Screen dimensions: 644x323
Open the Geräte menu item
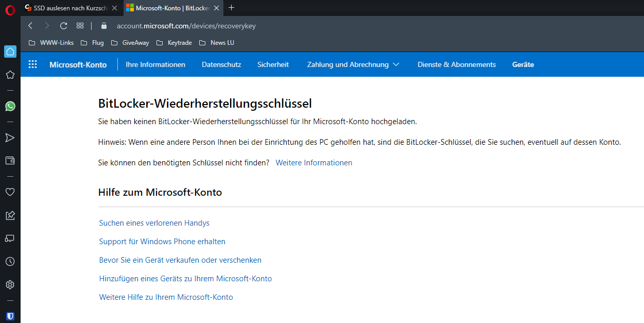(523, 64)
